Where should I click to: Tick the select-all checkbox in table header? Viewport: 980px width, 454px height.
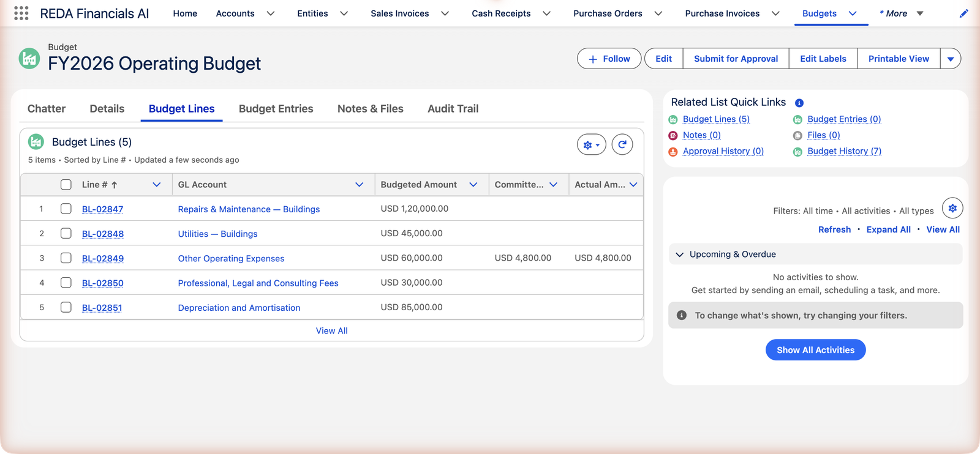pyautogui.click(x=66, y=185)
